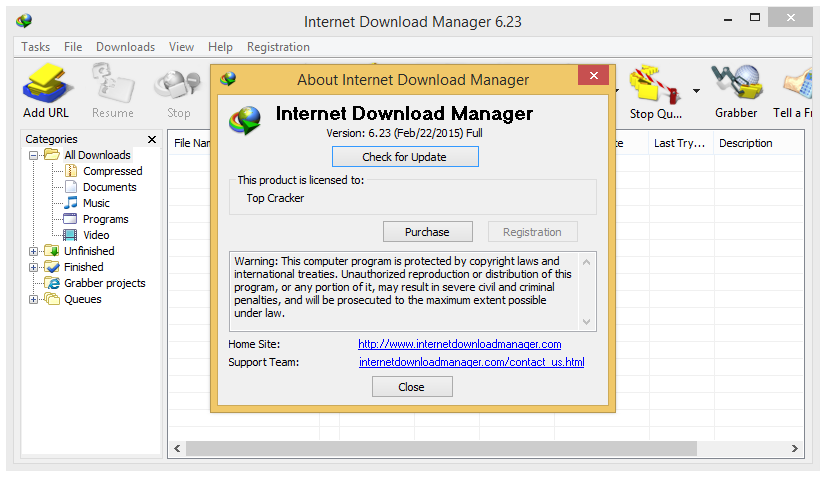Select the Documents category
Viewport: 827px width, 479px height.
(109, 187)
